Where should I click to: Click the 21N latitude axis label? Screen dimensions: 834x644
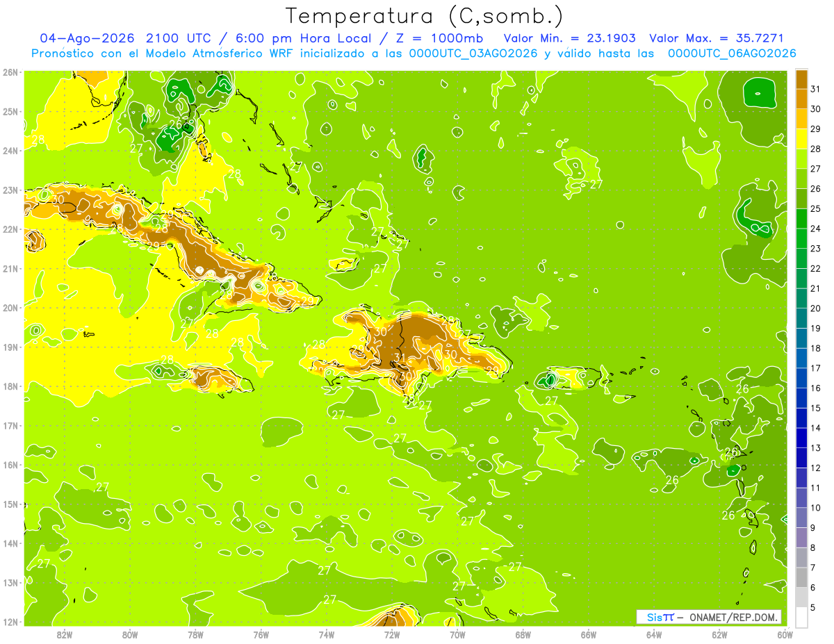pos(10,268)
